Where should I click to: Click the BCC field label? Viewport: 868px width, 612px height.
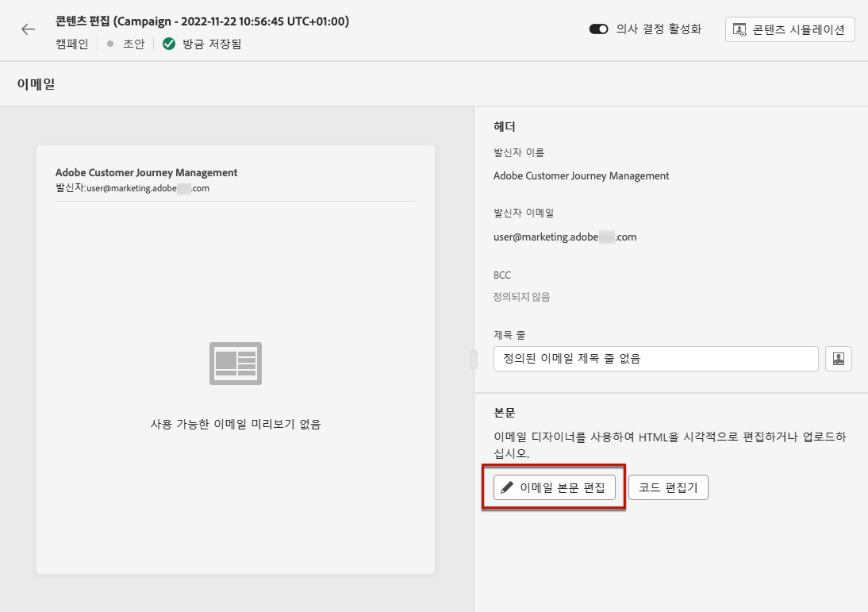click(502, 275)
